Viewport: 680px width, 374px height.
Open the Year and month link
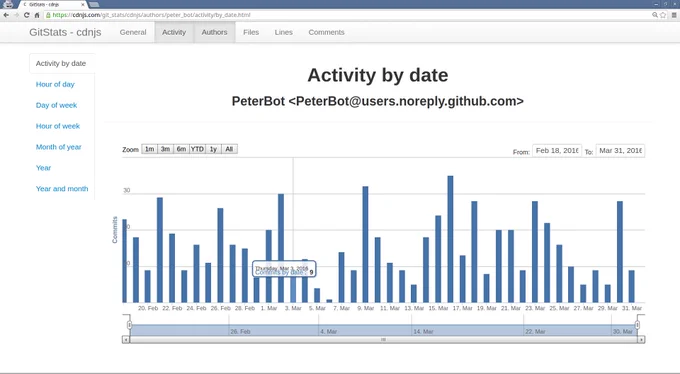pos(62,189)
